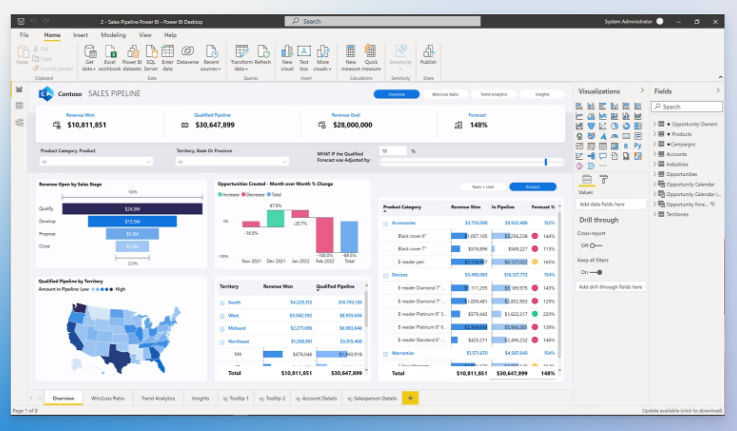Open the Tooltip 1 page tab
The image size is (737, 431).
click(236, 398)
